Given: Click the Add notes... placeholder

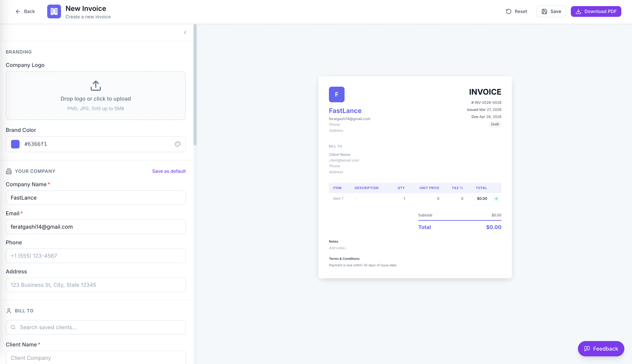Looking at the screenshot, I should click(x=338, y=248).
